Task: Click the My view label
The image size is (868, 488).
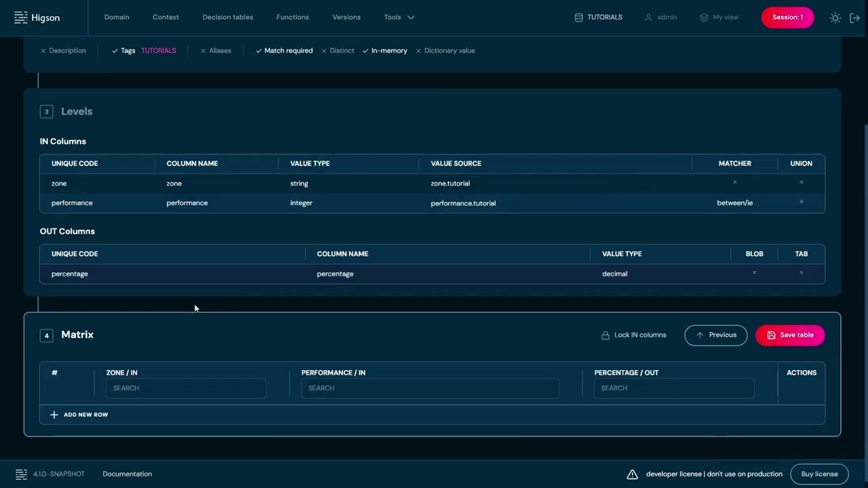Action: (x=726, y=18)
